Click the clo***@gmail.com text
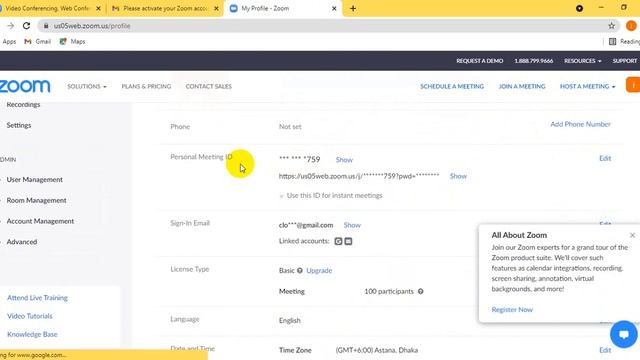Screen dimensions: 640x360 tap(306, 225)
